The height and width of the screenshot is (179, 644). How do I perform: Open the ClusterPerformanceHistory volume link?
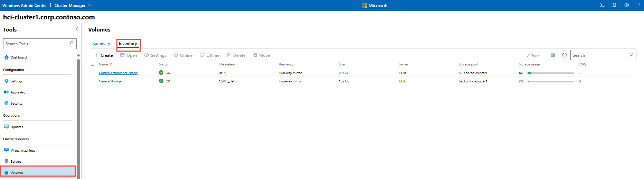[119, 73]
